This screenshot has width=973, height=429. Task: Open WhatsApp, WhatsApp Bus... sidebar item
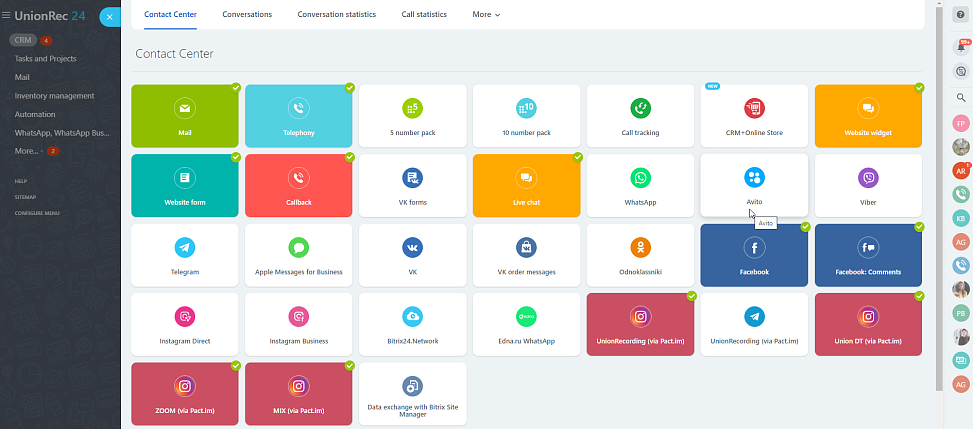(62, 133)
